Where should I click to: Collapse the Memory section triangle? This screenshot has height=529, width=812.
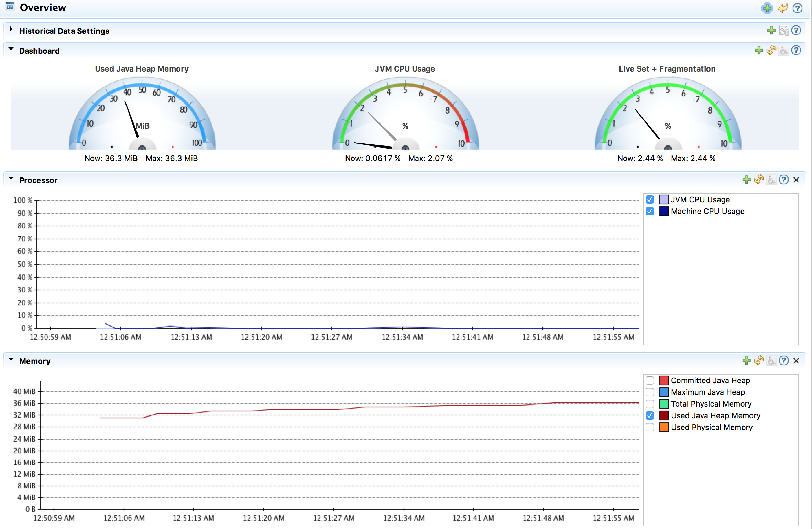pyautogui.click(x=11, y=359)
